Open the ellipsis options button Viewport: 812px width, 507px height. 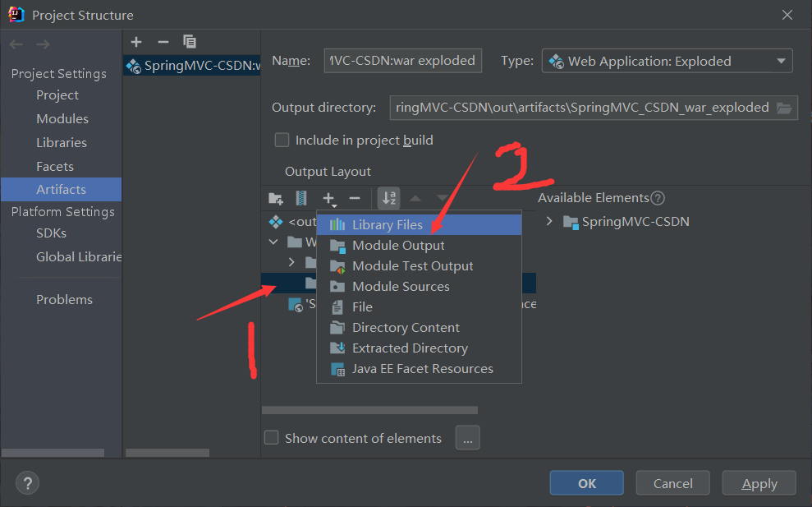click(468, 438)
